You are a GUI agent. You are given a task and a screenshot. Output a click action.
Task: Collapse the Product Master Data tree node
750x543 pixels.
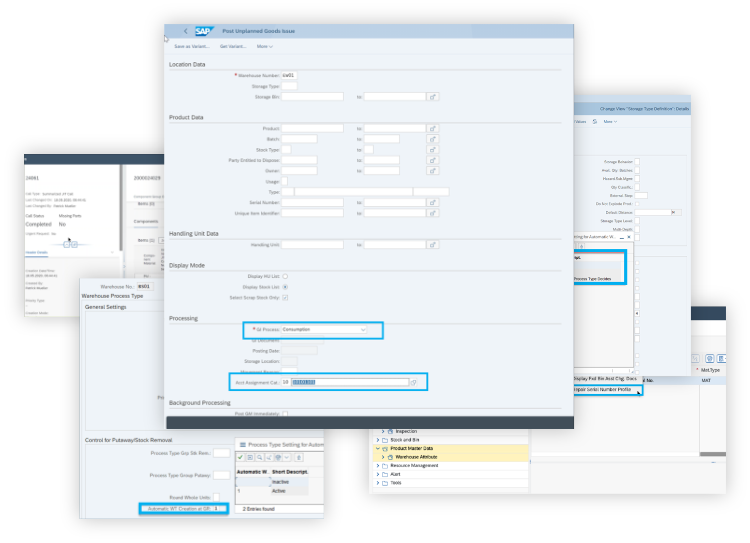(x=378, y=449)
